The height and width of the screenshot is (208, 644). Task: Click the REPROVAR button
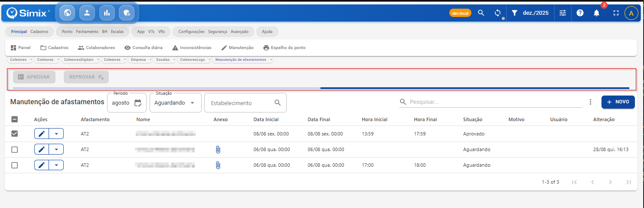[x=86, y=77]
